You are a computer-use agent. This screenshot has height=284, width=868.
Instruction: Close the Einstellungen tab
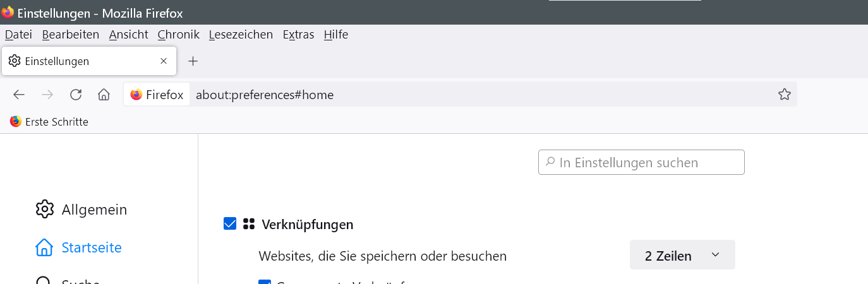[x=164, y=61]
